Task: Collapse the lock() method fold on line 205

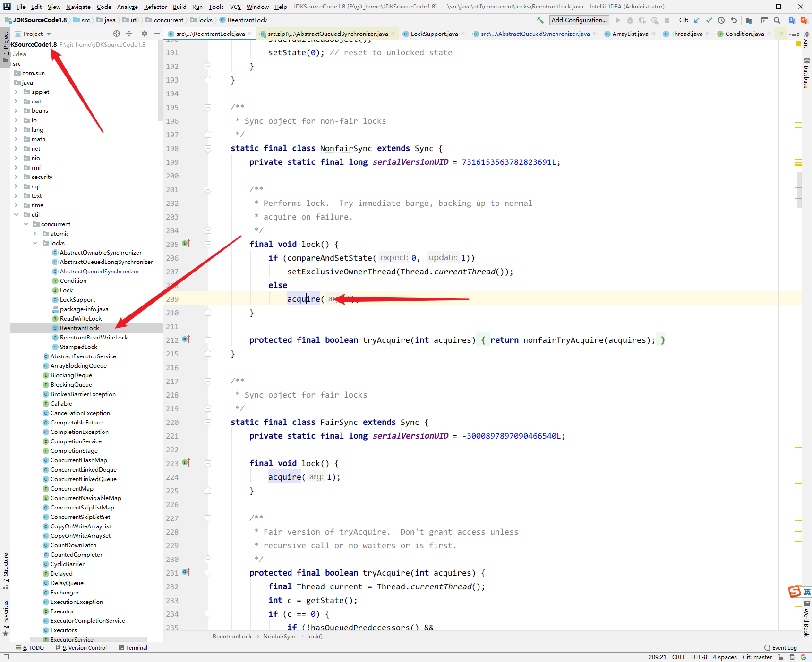Action: click(208, 244)
